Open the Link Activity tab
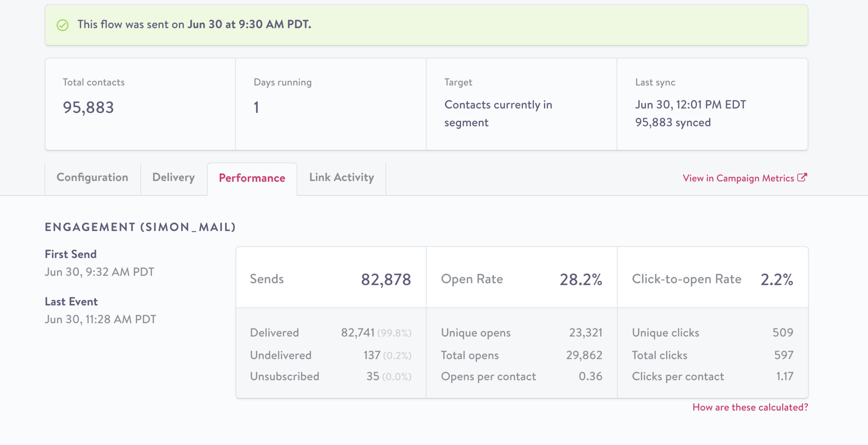 [341, 178]
